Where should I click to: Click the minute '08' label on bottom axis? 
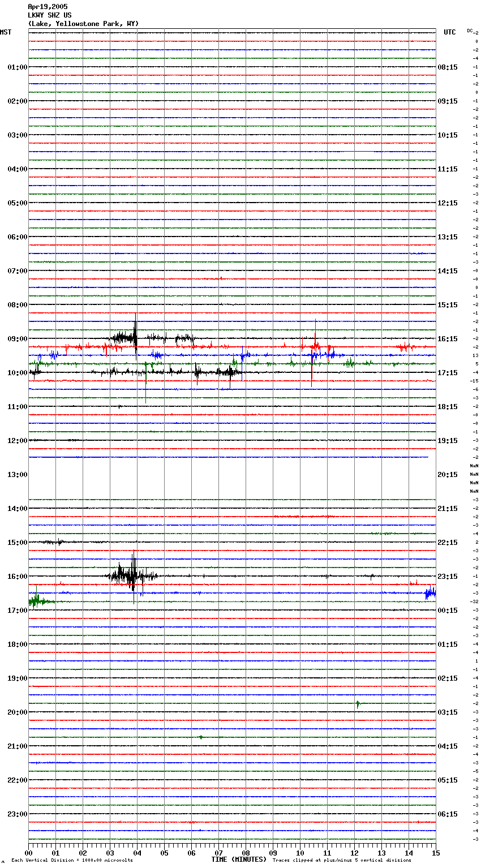tap(246, 853)
